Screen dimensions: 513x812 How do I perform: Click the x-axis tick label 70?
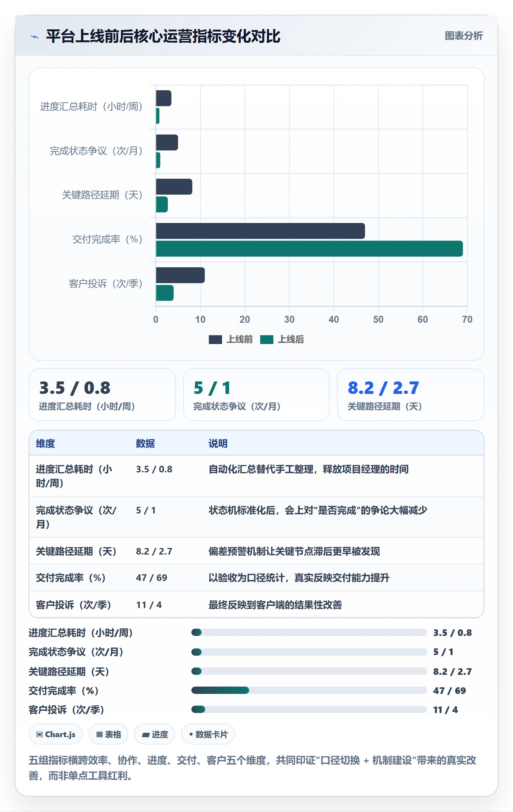(x=467, y=319)
